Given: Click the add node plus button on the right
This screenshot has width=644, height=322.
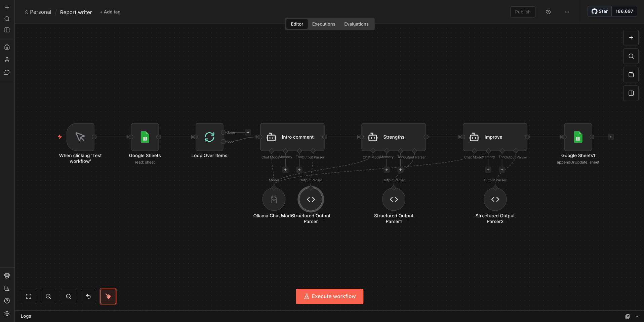Looking at the screenshot, I should click(x=631, y=38).
